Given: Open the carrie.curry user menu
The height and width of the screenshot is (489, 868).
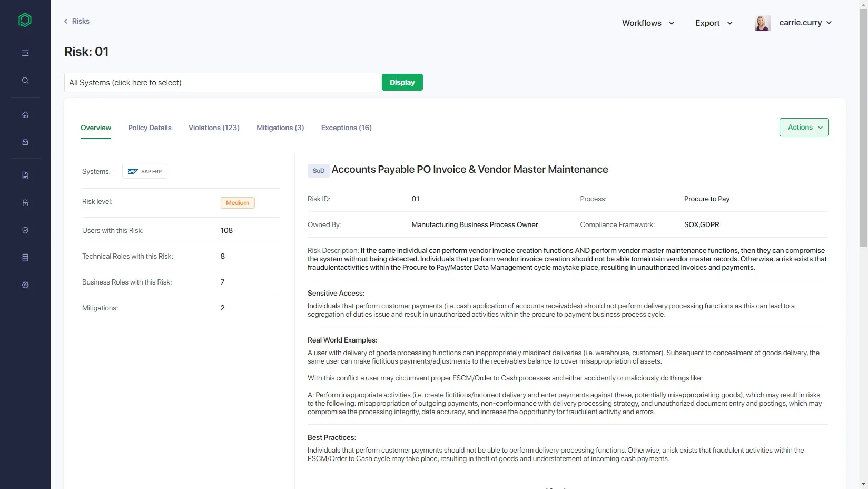Looking at the screenshot, I should (x=805, y=23).
